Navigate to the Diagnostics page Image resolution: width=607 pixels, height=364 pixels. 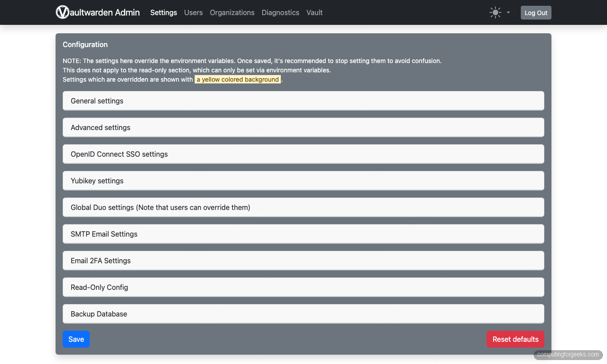[x=280, y=12]
